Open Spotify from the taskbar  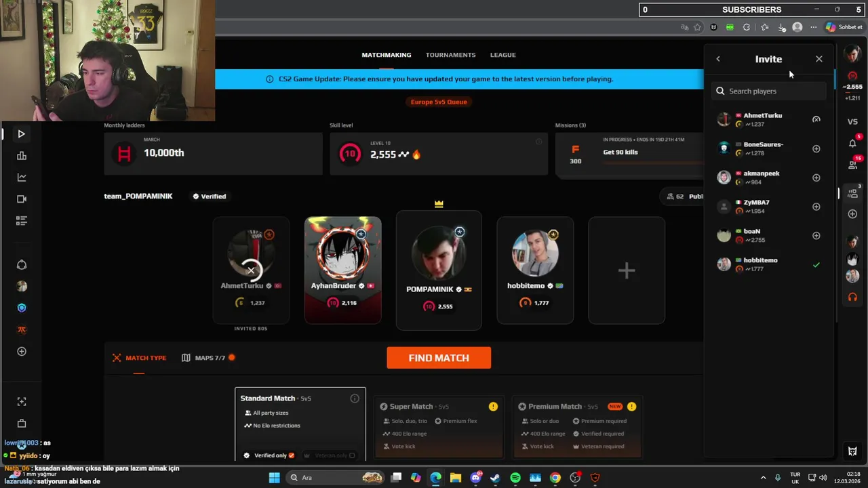(515, 478)
